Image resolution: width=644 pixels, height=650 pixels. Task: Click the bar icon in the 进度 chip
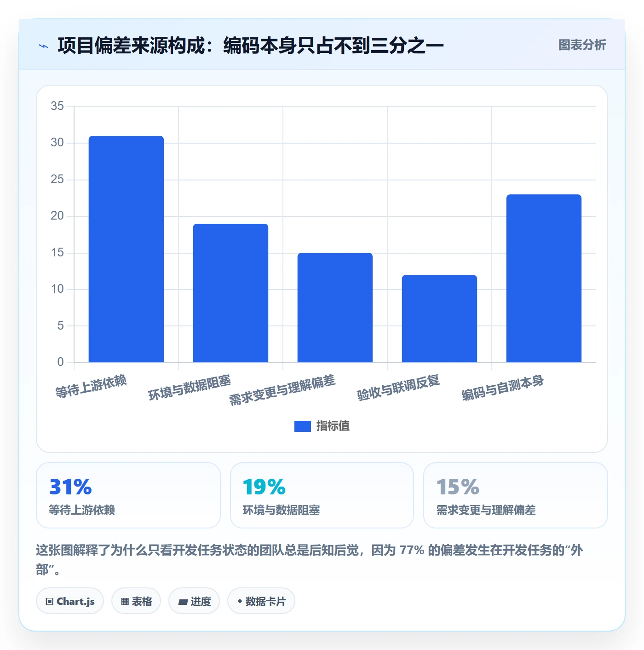coord(183,602)
